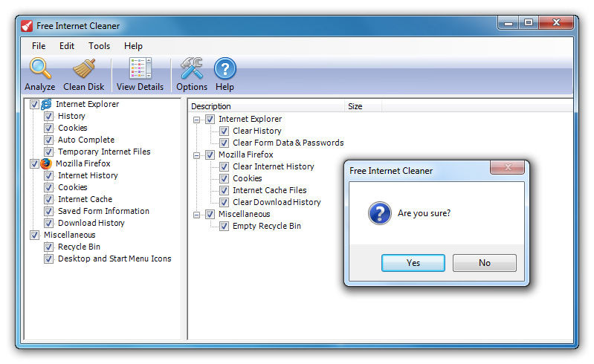Screen dimensions: 594x364
Task: Close the Are you sure dialog
Action: (508, 169)
